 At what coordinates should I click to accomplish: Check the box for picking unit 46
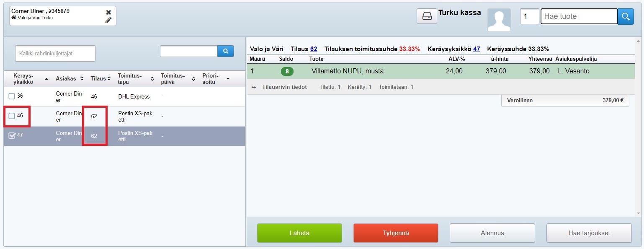coord(12,116)
